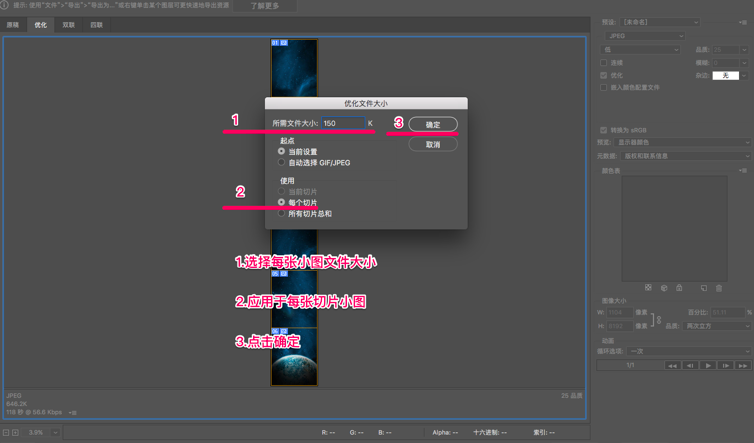Switch to the 双联 tab
The height and width of the screenshot is (443, 754).
[x=68, y=25]
